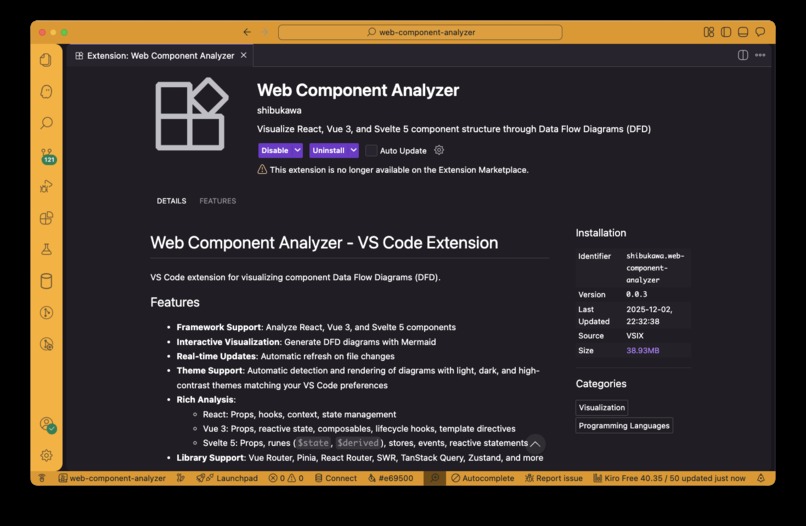
Task: Open notifications bell in status bar
Action: point(761,478)
